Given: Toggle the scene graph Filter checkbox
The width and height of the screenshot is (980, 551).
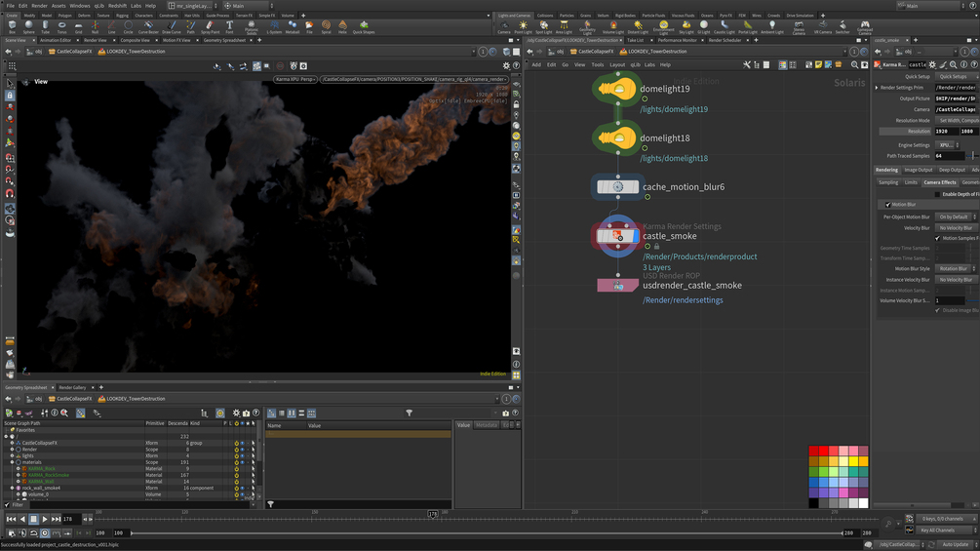Looking at the screenshot, I should coord(7,505).
